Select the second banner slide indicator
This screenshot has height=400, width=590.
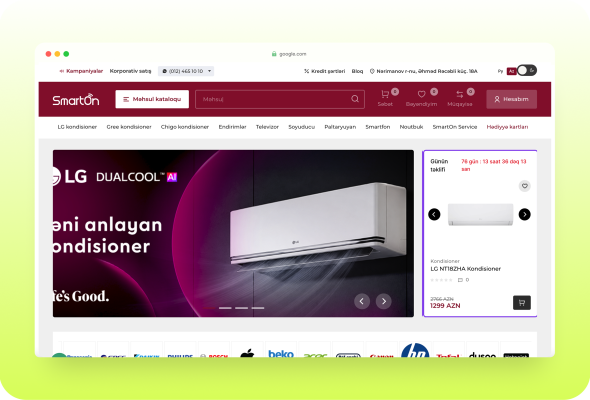pyautogui.click(x=225, y=308)
